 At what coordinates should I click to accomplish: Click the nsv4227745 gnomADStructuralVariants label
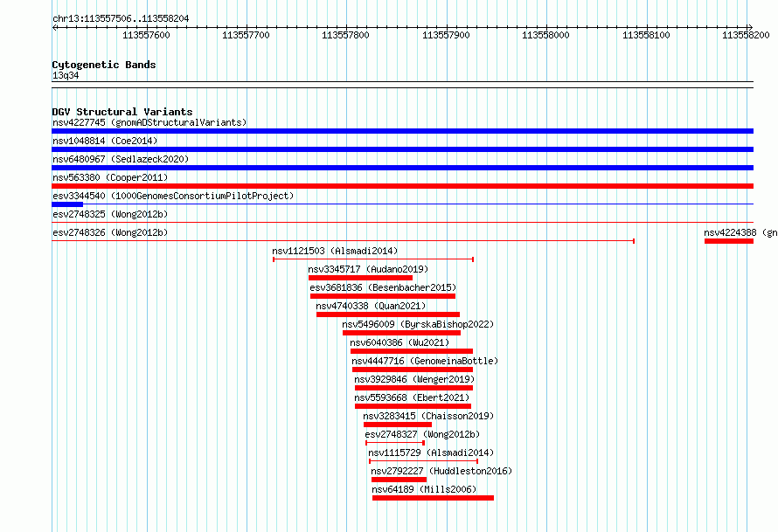point(149,122)
